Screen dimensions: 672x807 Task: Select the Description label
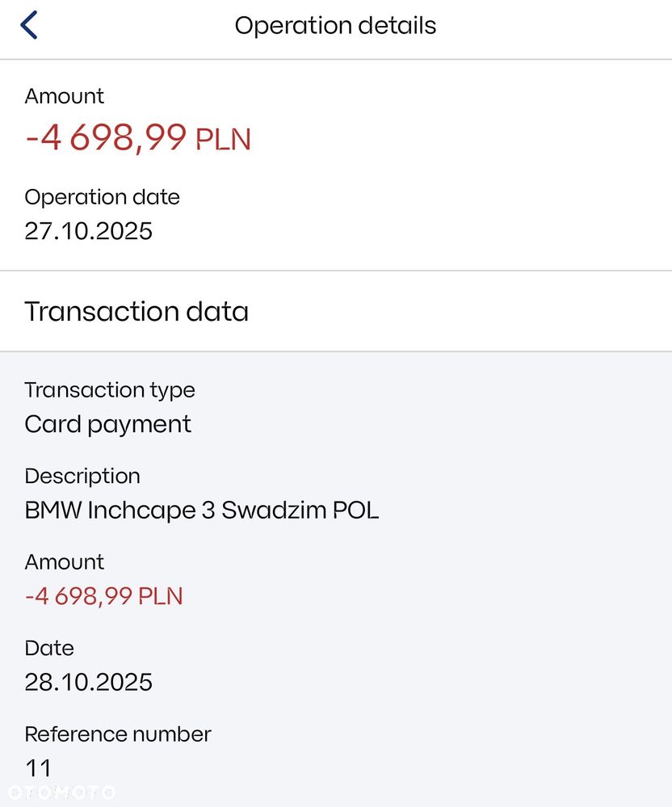click(x=82, y=477)
